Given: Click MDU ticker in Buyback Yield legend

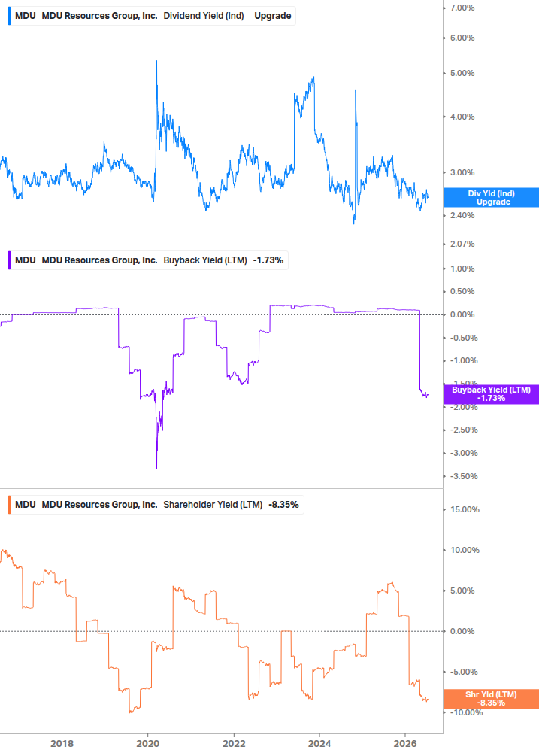Looking at the screenshot, I should tap(25, 260).
